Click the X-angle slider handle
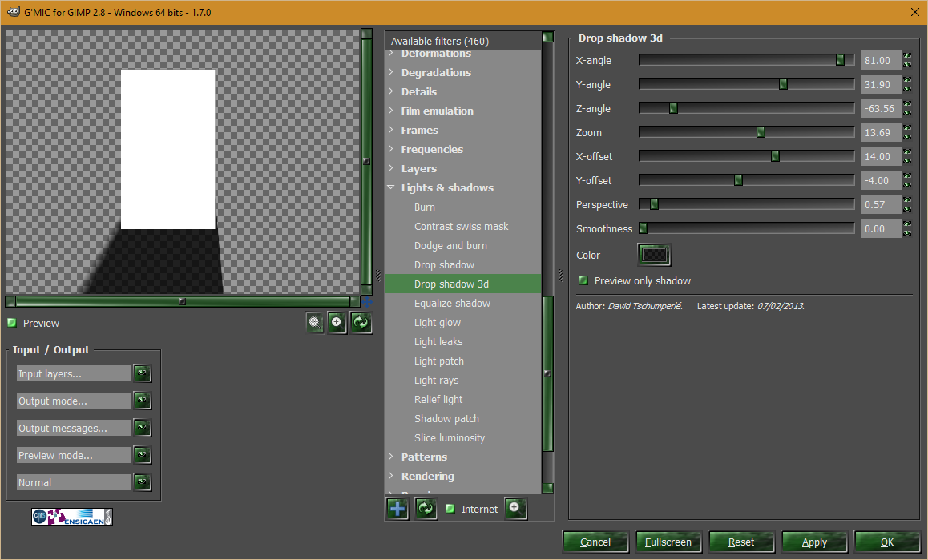 pos(840,60)
